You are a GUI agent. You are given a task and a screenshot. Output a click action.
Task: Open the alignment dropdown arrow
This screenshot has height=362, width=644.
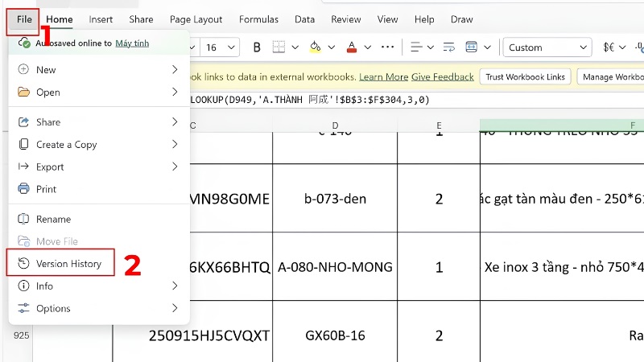[x=431, y=47]
